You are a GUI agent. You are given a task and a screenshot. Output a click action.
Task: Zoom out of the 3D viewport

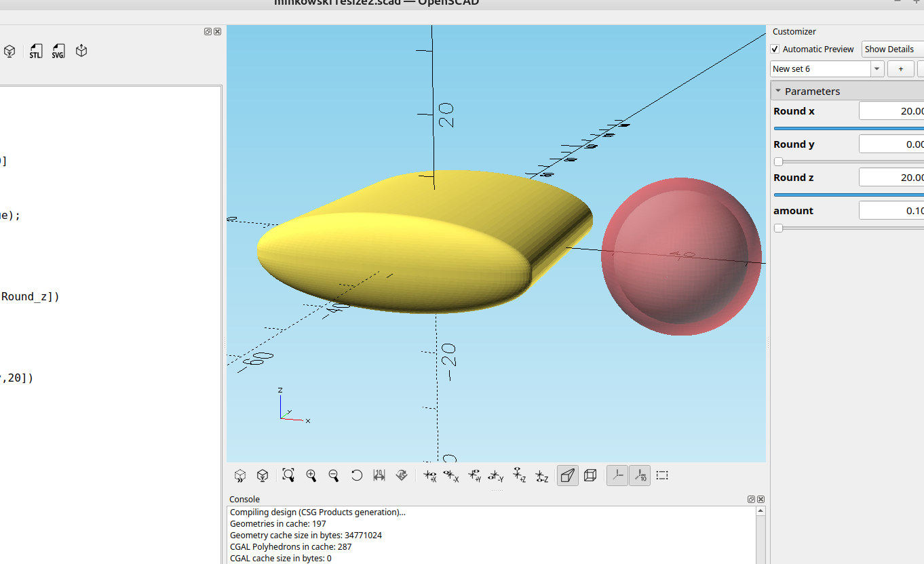334,475
